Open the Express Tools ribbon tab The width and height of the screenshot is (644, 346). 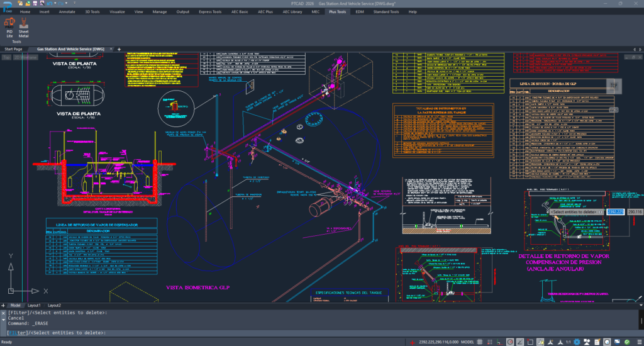pyautogui.click(x=209, y=12)
